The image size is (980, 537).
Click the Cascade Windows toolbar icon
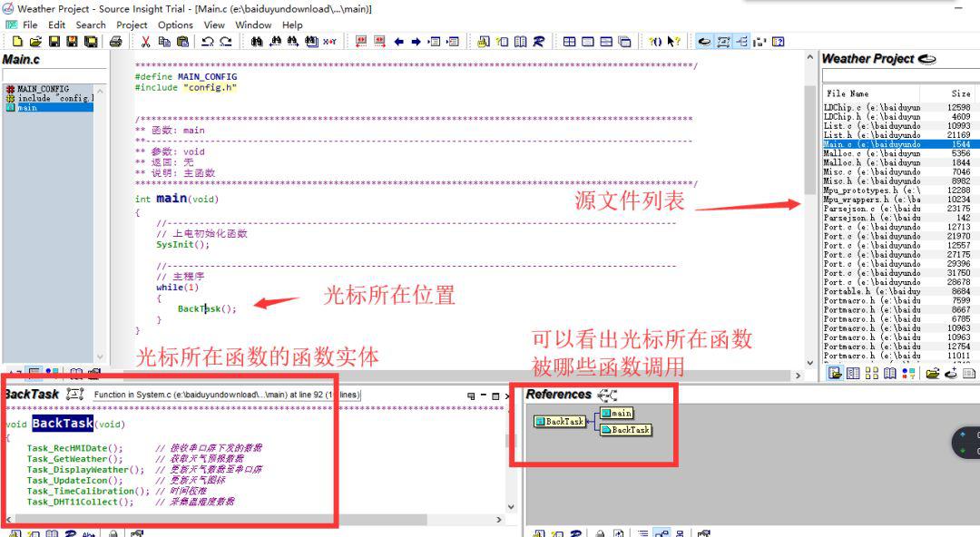click(624, 42)
